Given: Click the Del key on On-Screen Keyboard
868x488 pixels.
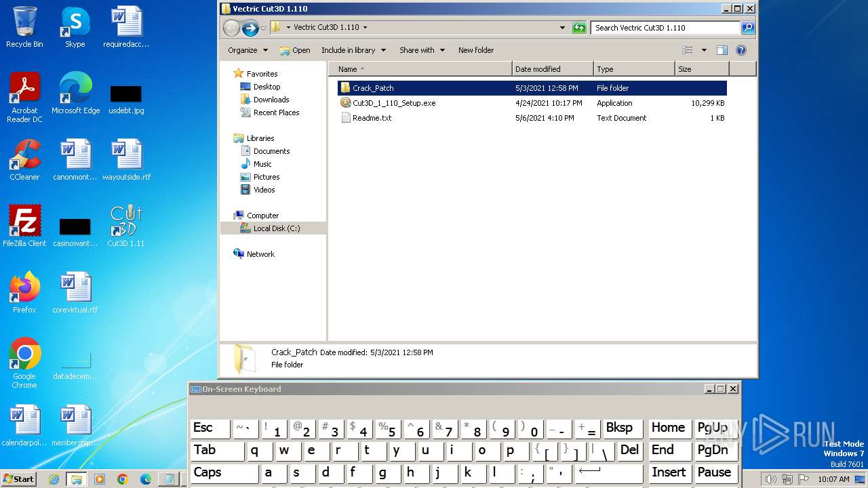Looking at the screenshot, I should pyautogui.click(x=630, y=450).
